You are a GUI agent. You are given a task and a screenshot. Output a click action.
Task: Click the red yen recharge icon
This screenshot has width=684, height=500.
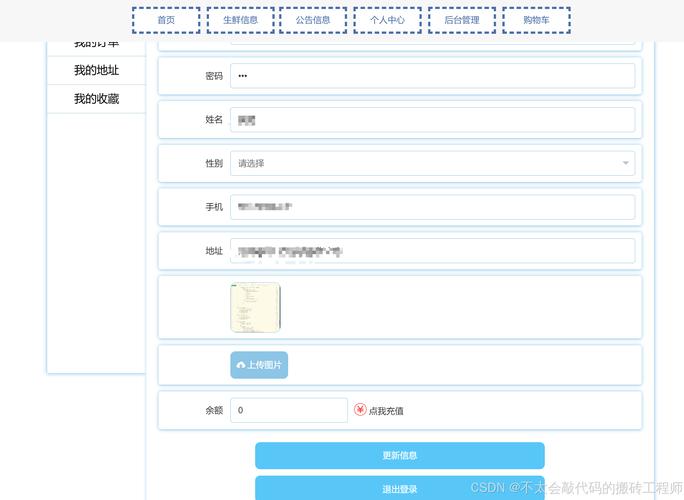point(360,410)
